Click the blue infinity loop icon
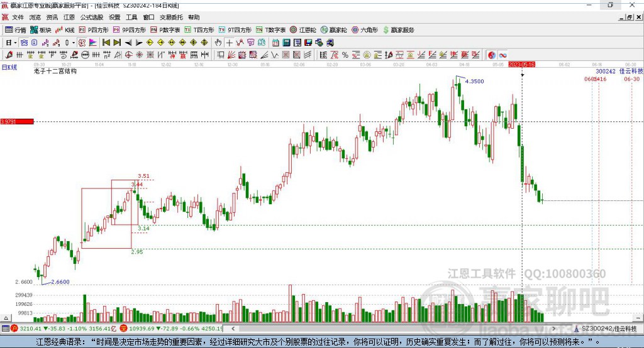Viewport: 644px width, 348px height. 502,55
